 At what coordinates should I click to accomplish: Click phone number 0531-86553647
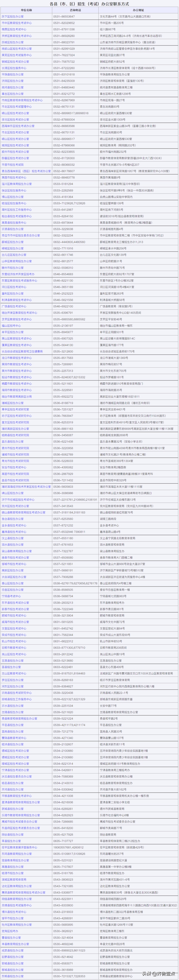tap(64, 16)
